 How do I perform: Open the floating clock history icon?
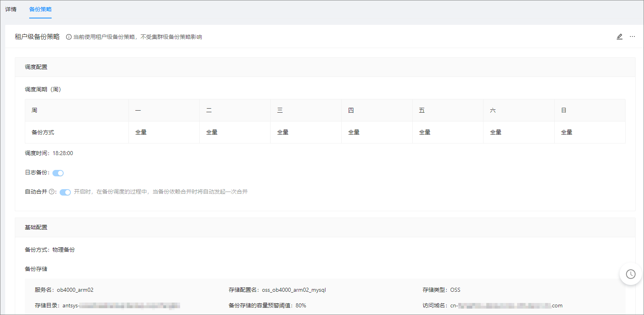pos(631,274)
